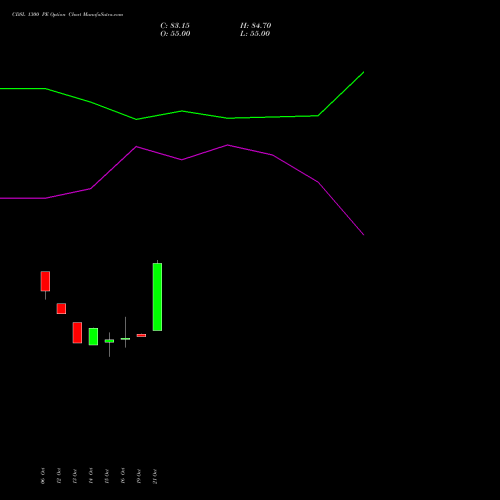Select the small red candle for 12 Oct

(61, 308)
